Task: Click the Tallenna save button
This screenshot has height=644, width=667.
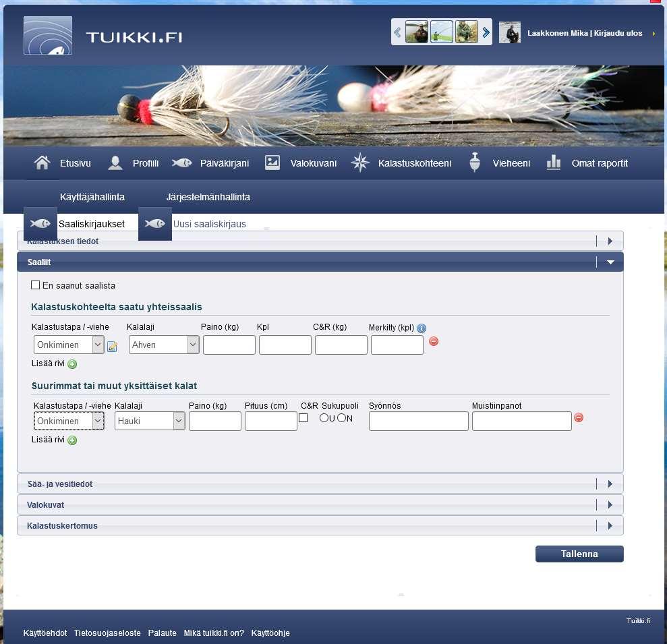Action: pyautogui.click(x=579, y=554)
